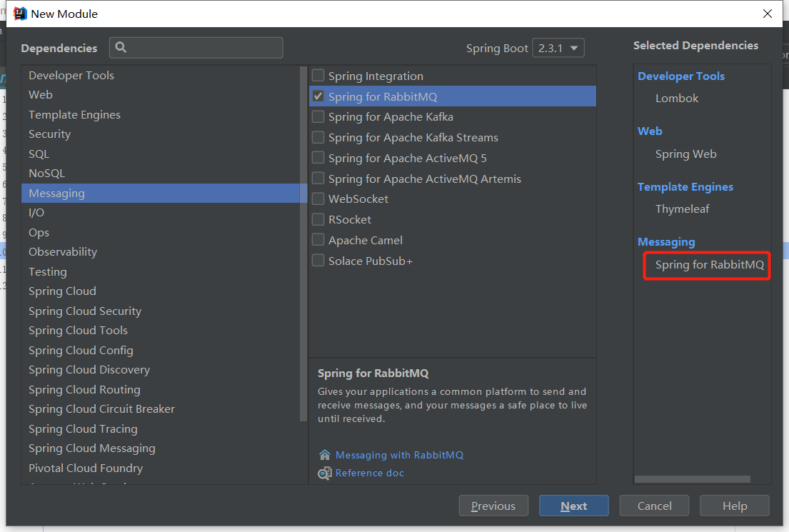The image size is (789, 532).
Task: Click the search magnifier icon in Dependencies
Action: 121,47
